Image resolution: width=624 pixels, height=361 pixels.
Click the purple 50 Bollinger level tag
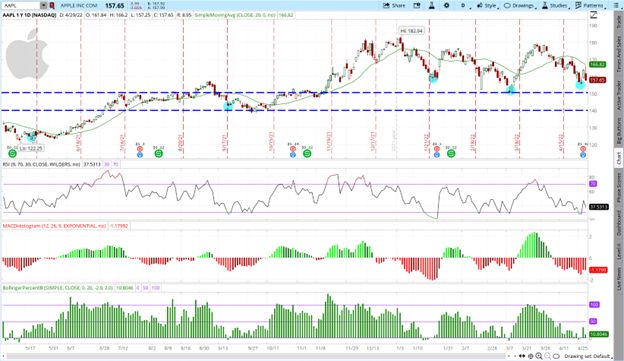click(593, 321)
